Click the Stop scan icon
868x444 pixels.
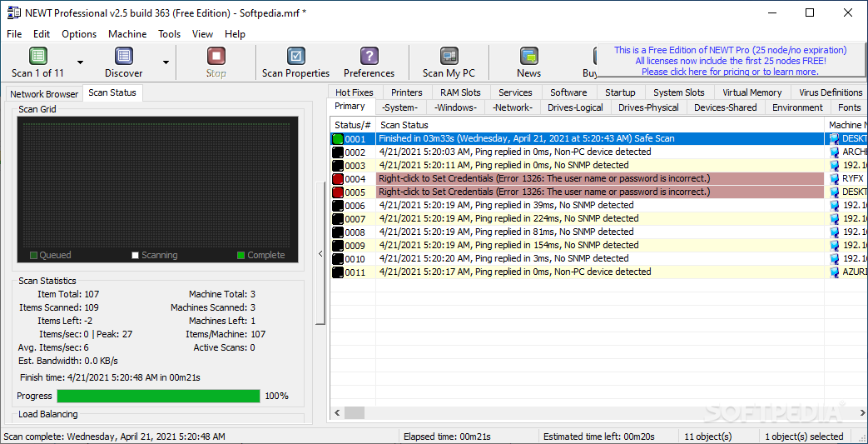pos(216,57)
